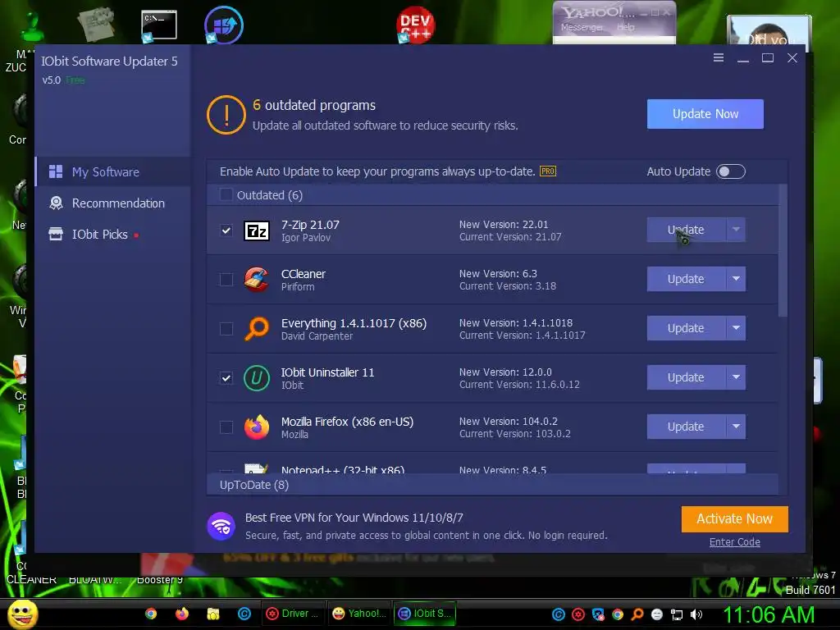Viewport: 840px width, 630px height.
Task: Click the Dev-C++ desktop icon
Action: (x=416, y=25)
